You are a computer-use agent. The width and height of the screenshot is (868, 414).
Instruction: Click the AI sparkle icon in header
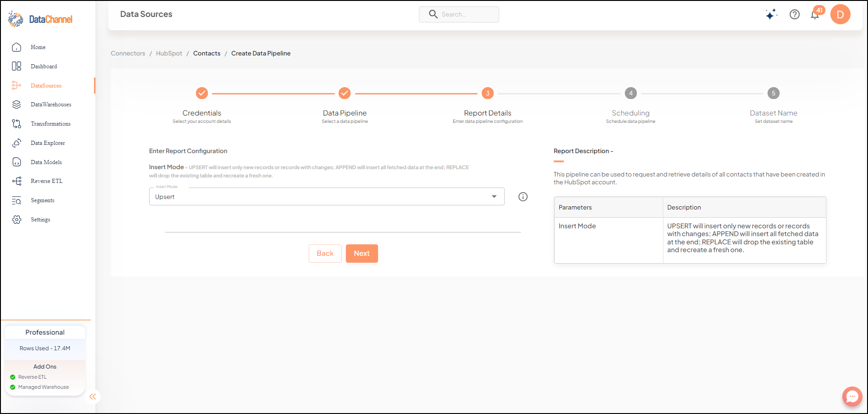771,14
